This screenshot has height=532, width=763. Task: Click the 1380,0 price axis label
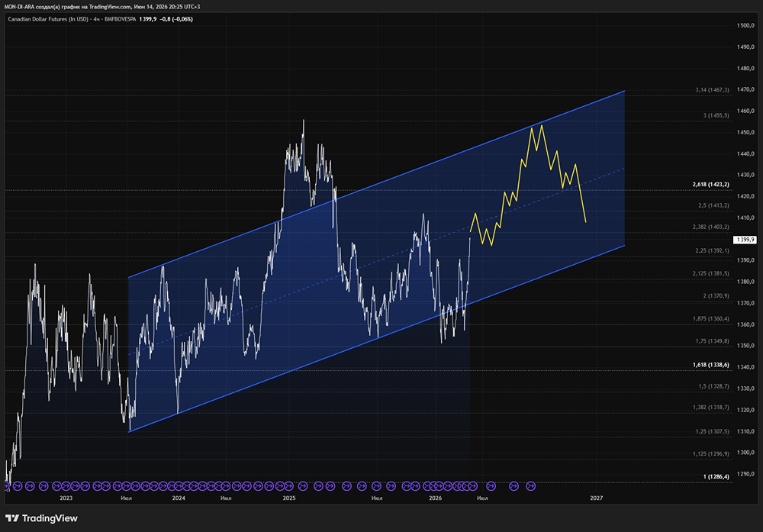point(745,282)
